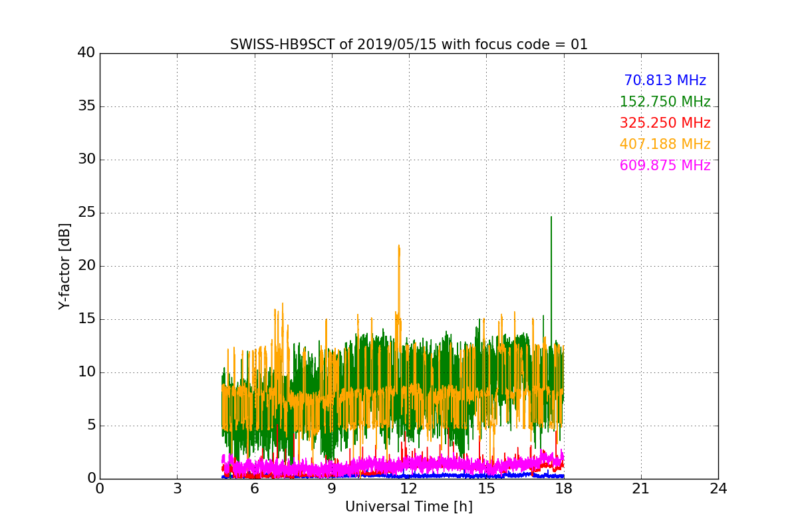Click the x-axis tick label 24
The image size is (798, 532).
tap(718, 489)
